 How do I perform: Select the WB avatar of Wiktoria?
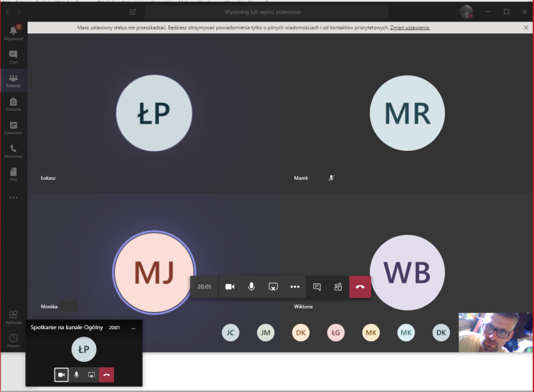click(407, 272)
